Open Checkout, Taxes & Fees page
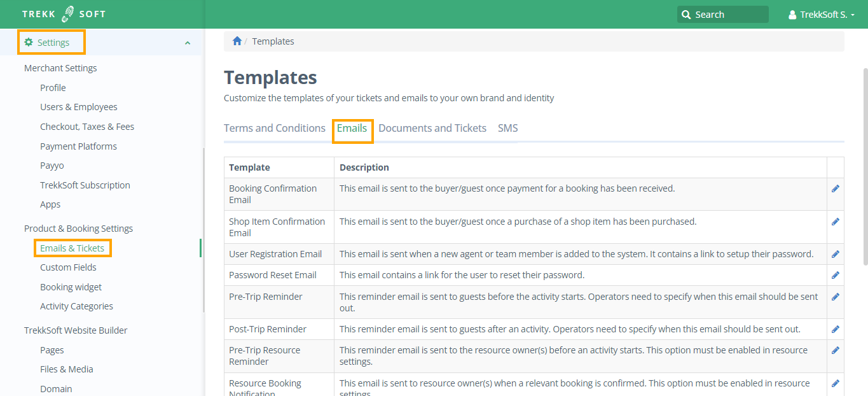Image resolution: width=868 pixels, height=396 pixels. [87, 127]
